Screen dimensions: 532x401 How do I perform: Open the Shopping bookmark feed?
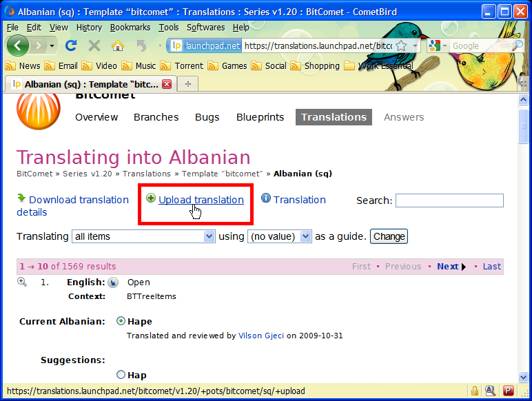click(x=315, y=66)
